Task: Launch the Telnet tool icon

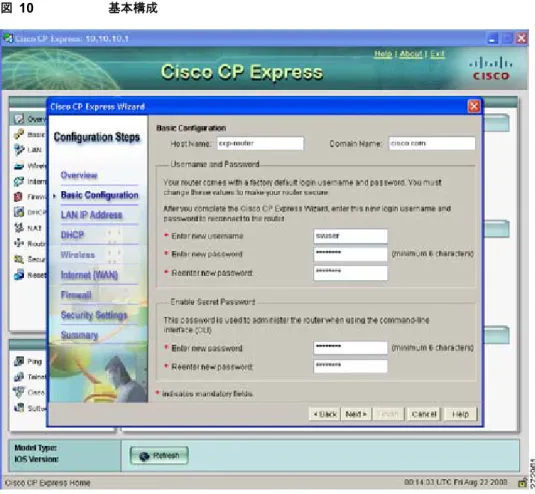Action: click(19, 376)
